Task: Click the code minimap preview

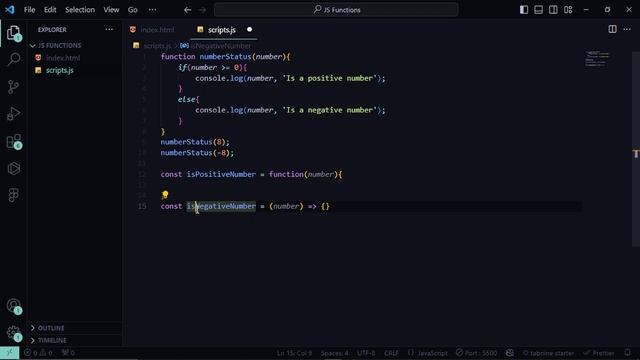Action: tap(598, 59)
